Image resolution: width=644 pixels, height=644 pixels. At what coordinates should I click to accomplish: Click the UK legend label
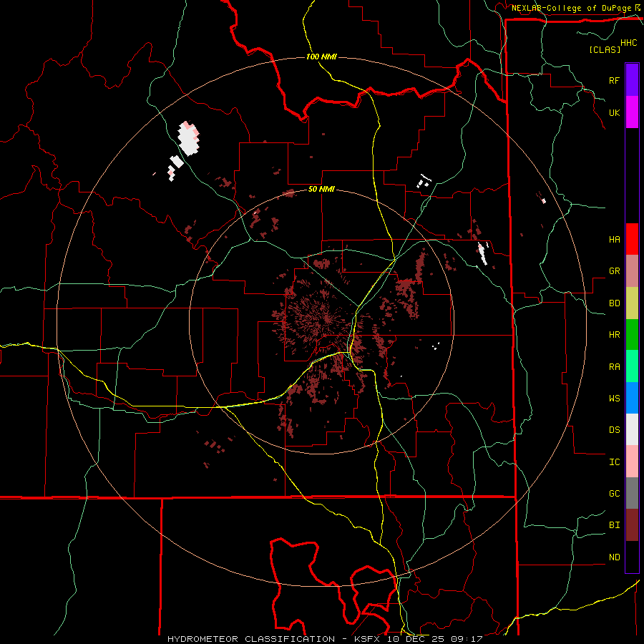614,112
